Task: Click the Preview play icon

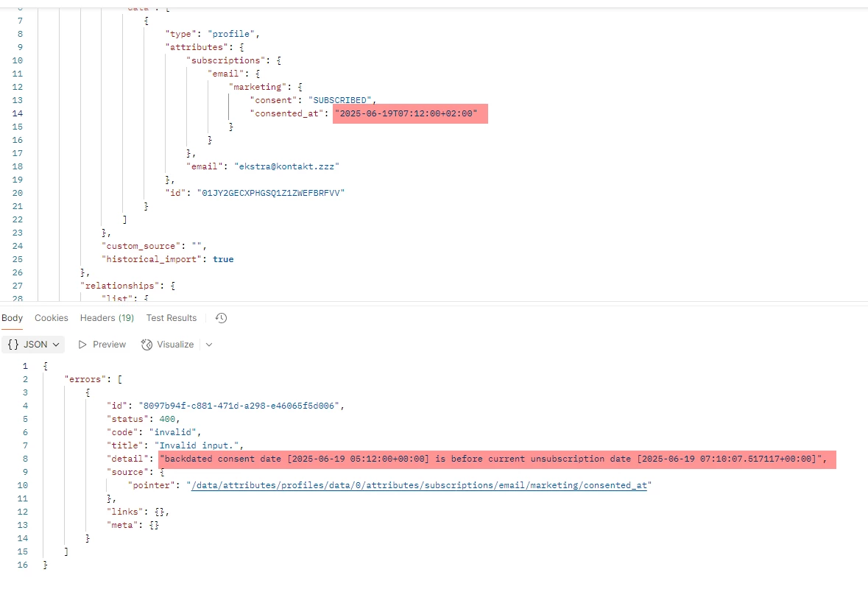Action: [x=82, y=345]
